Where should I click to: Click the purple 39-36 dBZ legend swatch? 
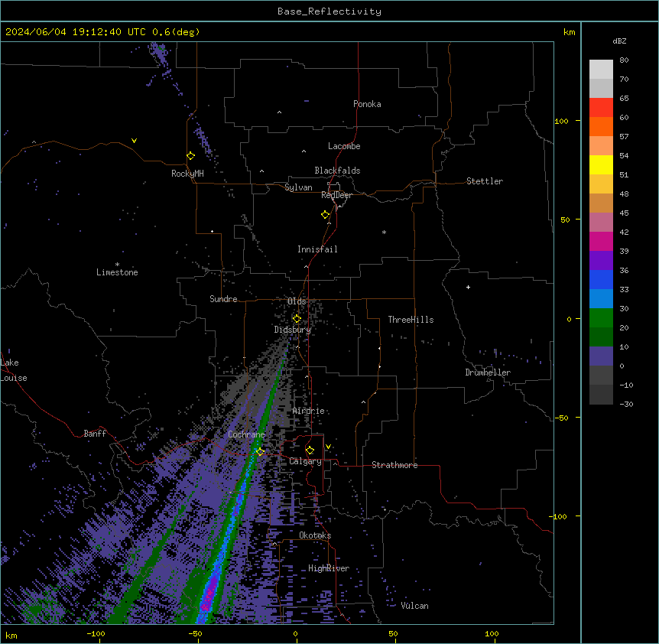pos(601,261)
